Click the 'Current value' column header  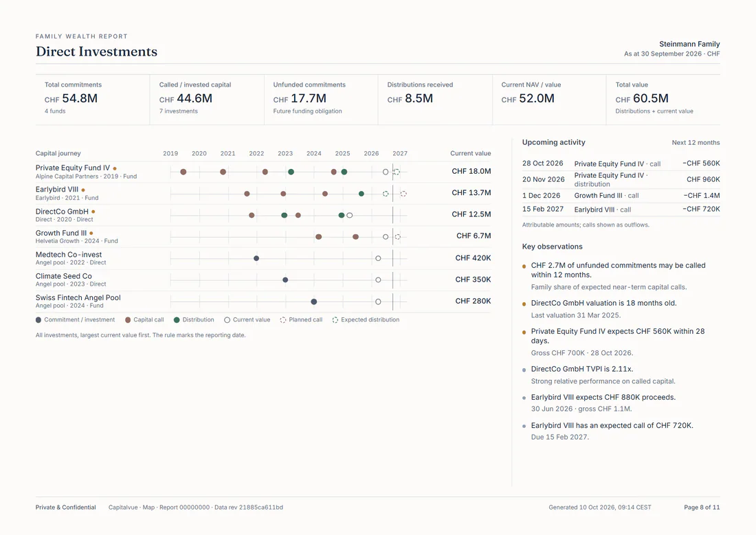[x=471, y=153]
